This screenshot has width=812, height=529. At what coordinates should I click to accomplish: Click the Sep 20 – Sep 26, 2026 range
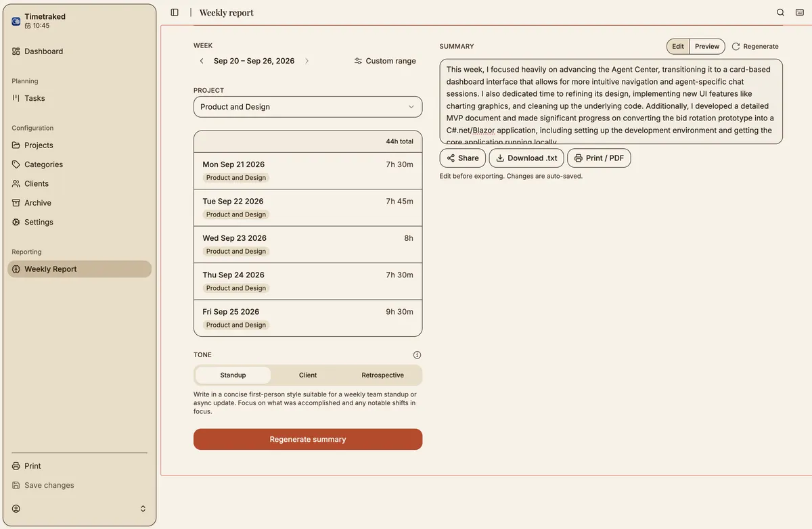(x=254, y=61)
